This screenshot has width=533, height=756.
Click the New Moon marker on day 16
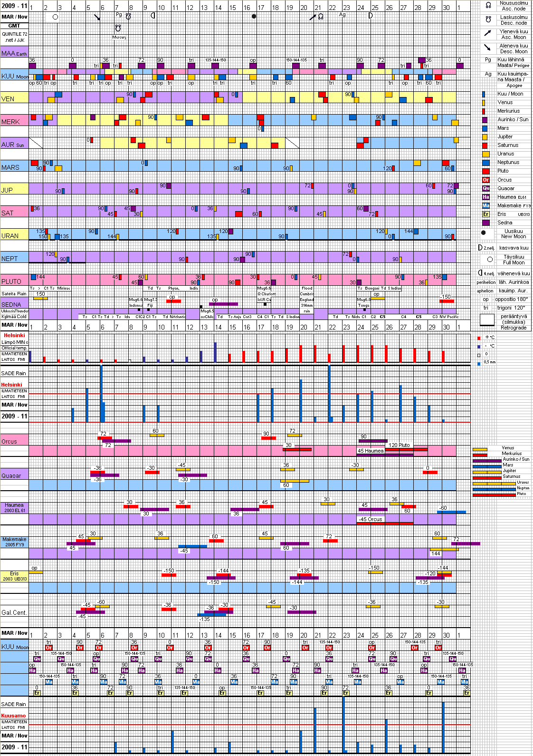click(x=254, y=16)
